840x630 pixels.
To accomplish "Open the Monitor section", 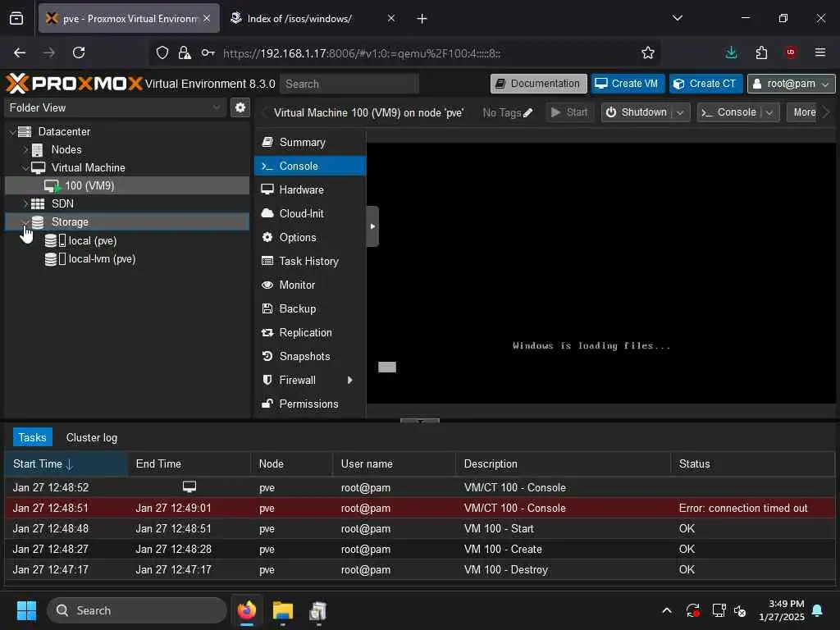I will click(x=309, y=285).
